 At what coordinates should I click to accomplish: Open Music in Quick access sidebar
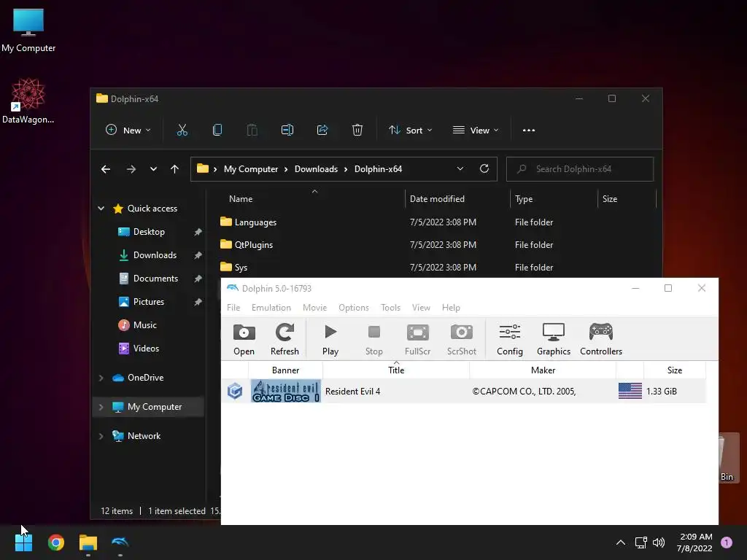click(145, 325)
